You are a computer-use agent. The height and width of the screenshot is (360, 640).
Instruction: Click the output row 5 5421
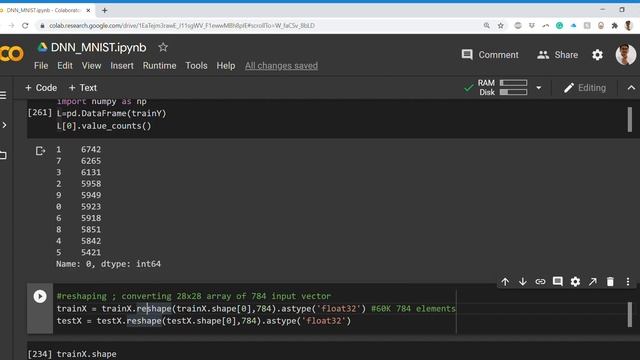[78, 252]
